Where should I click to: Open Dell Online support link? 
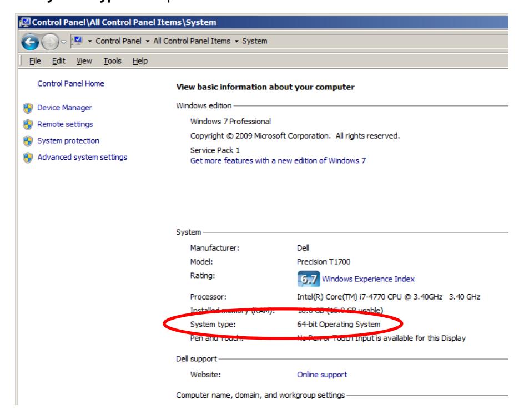click(x=322, y=375)
